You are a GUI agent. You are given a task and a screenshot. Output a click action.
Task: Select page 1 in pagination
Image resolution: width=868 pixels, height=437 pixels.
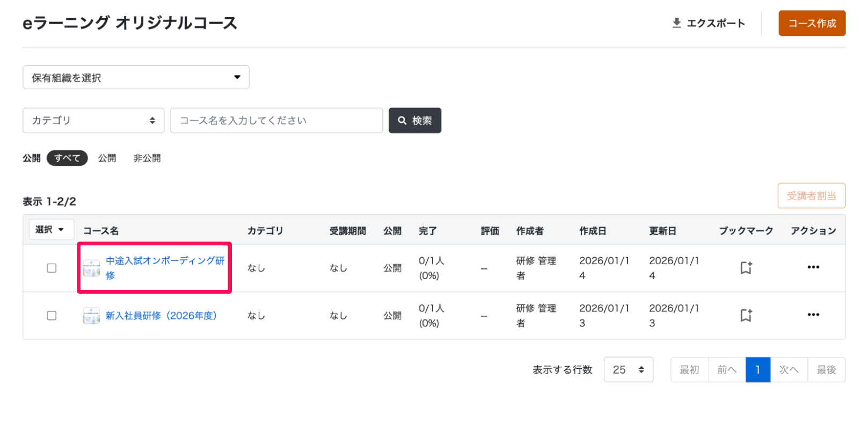(x=758, y=369)
